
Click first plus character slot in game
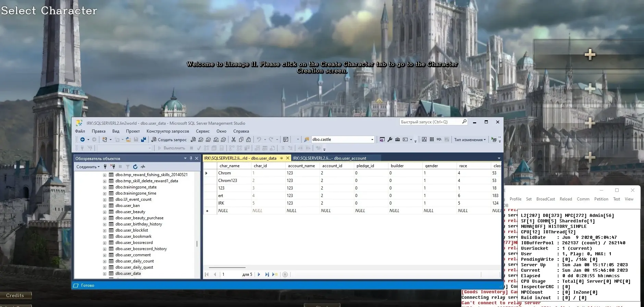590,54
